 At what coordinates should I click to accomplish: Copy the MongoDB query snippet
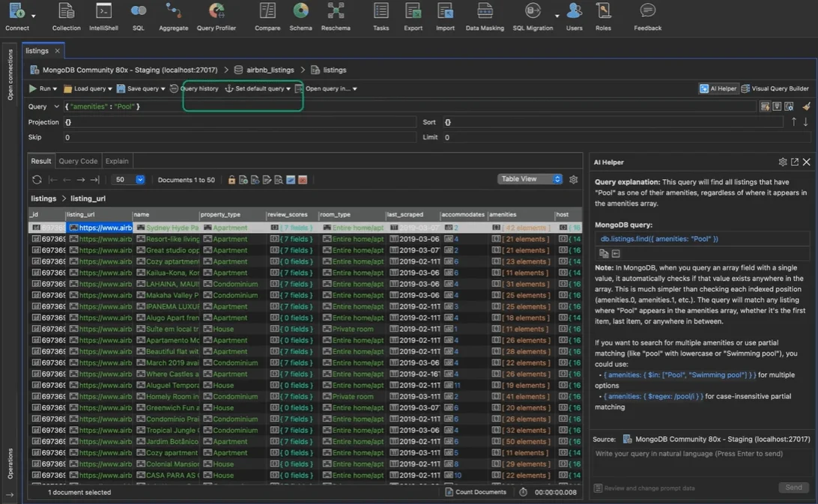pos(604,254)
